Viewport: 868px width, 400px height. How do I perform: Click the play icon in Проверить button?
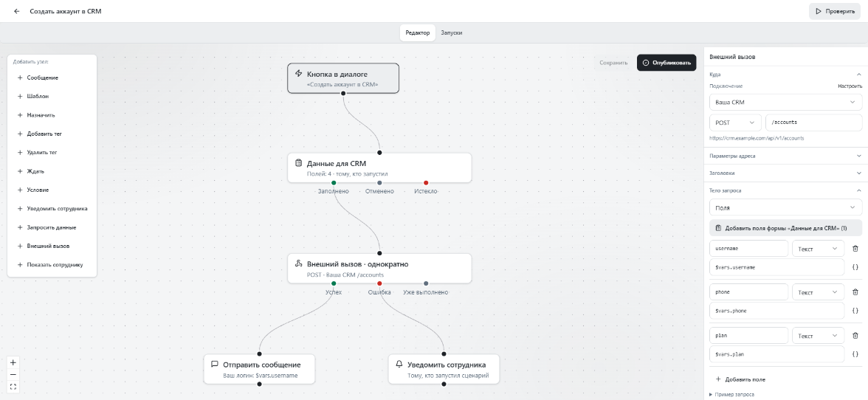[819, 11]
